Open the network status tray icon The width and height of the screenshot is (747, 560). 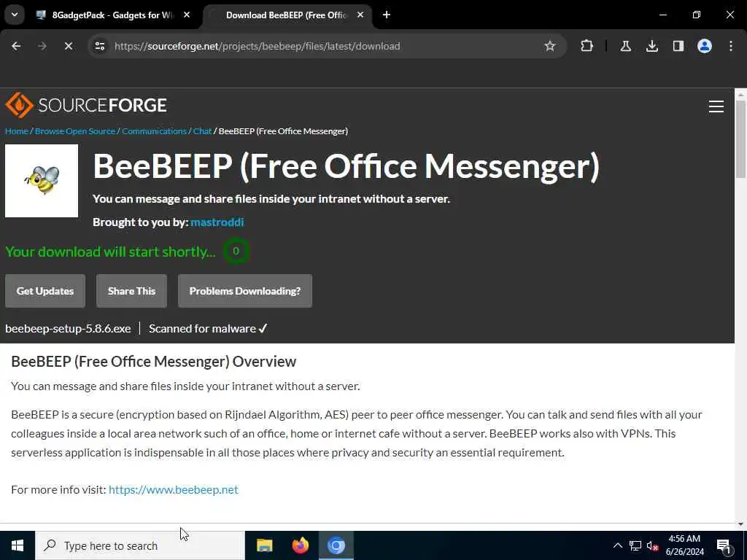pos(635,545)
